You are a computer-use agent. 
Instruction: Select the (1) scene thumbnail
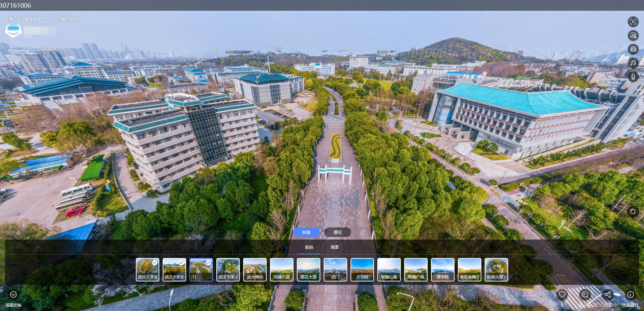(x=201, y=270)
